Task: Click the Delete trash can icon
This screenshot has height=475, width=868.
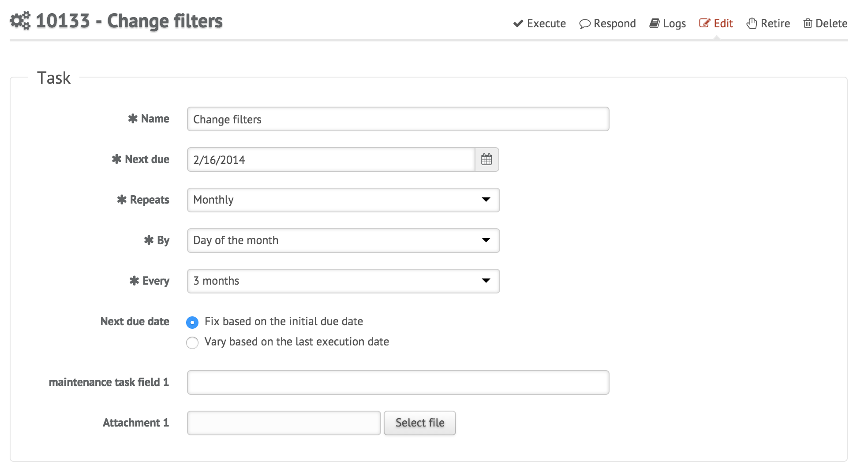Action: pyautogui.click(x=808, y=23)
